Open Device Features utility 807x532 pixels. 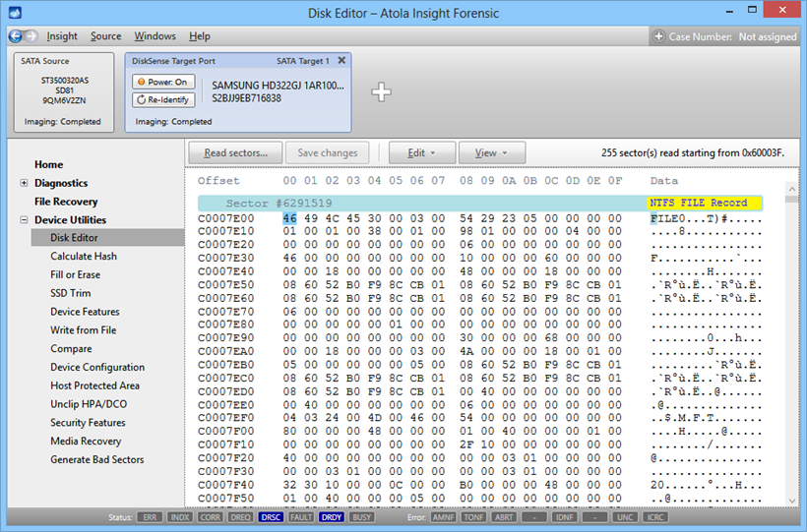tap(85, 312)
